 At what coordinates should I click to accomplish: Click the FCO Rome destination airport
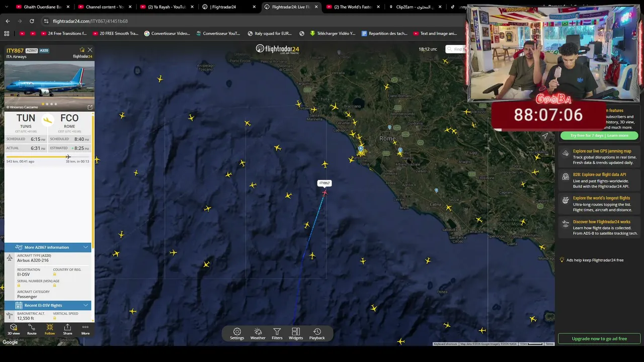[x=69, y=121]
